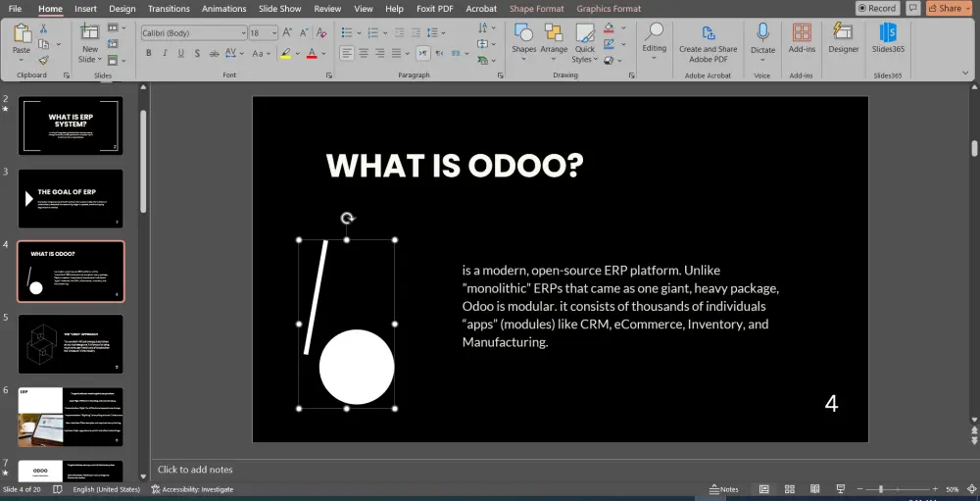Select Center paragraph alignment
This screenshot has width=980, height=501.
click(364, 53)
